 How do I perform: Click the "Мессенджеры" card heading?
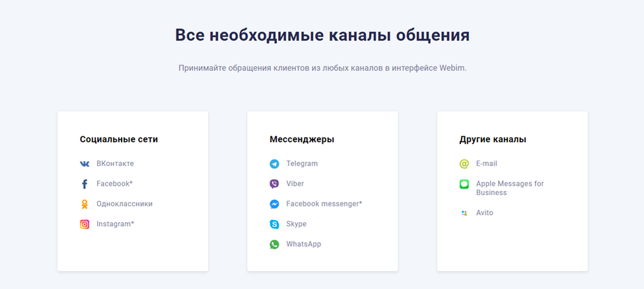[302, 140]
